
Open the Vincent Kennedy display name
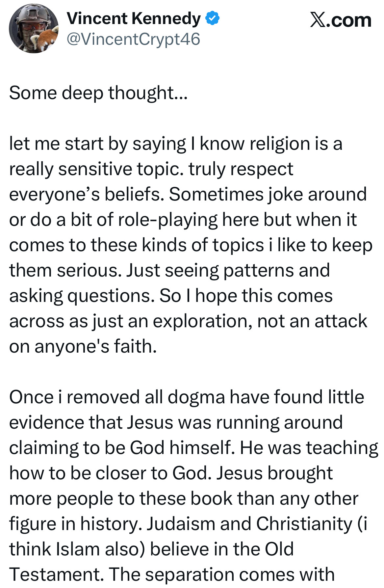(134, 19)
